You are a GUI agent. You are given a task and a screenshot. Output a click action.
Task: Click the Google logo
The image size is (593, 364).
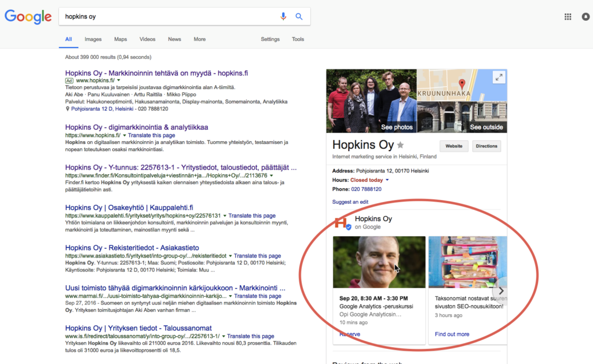pyautogui.click(x=28, y=17)
